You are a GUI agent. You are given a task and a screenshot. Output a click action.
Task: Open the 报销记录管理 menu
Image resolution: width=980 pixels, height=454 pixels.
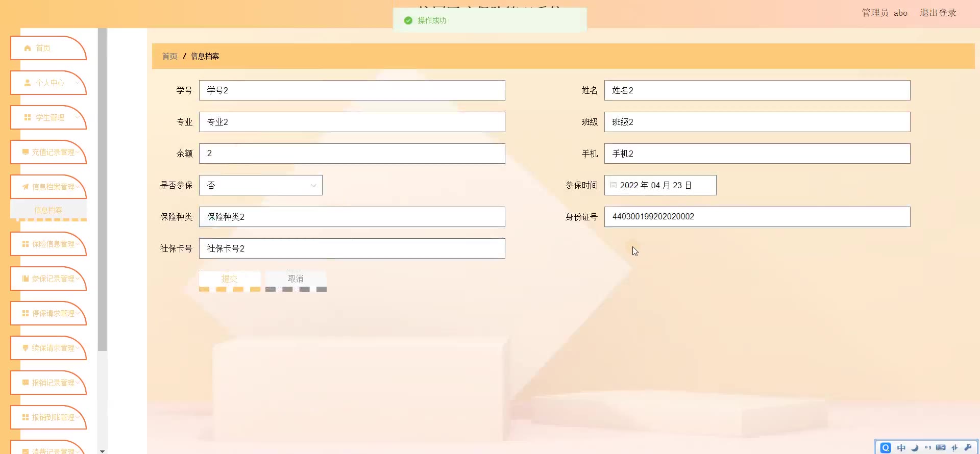[x=48, y=383]
